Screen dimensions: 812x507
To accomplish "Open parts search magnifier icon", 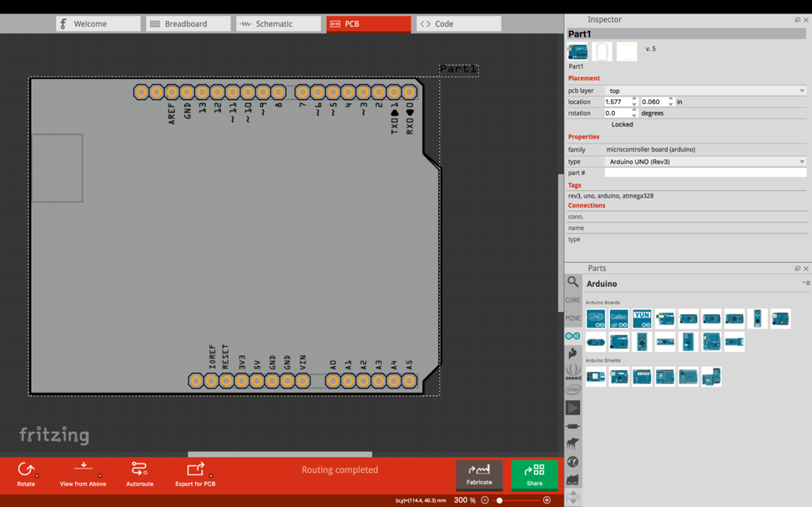I will 572,282.
